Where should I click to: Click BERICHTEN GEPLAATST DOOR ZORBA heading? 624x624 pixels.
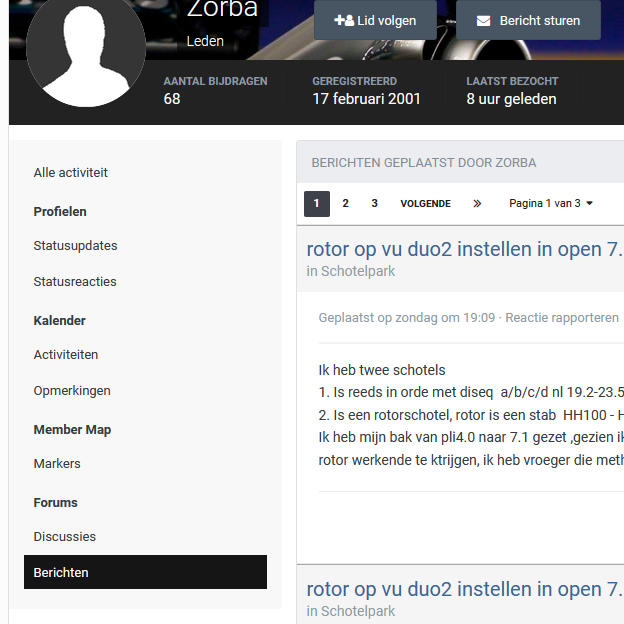click(424, 163)
